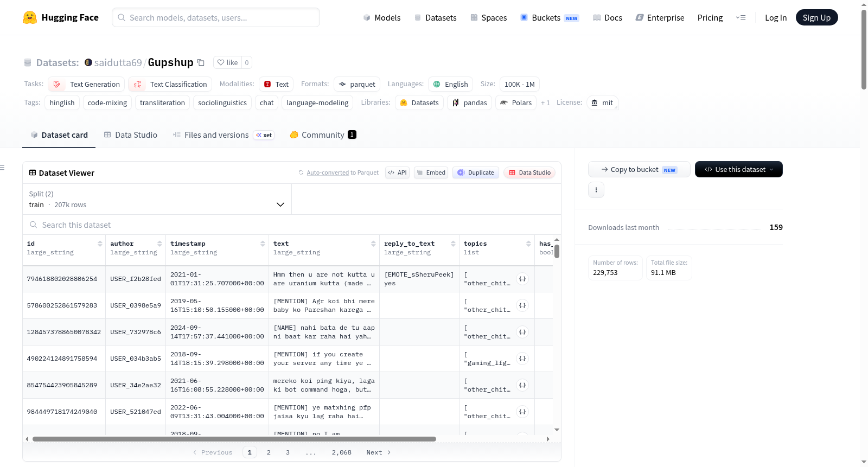The image size is (868, 467).
Task: Select the Polars library tag
Action: coord(516,103)
